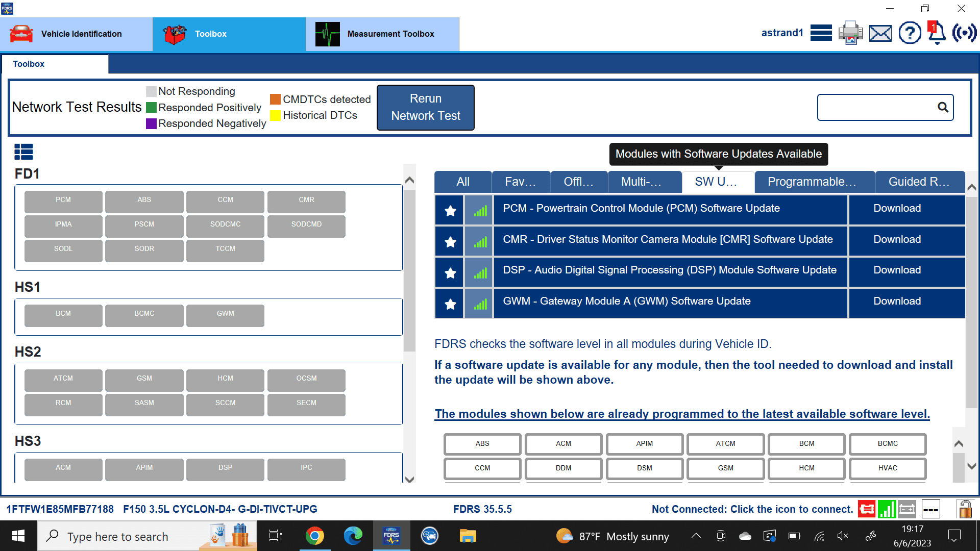Click up arrow of software updates scrollbar
Viewport: 980px width, 551px height.
pyautogui.click(x=972, y=187)
